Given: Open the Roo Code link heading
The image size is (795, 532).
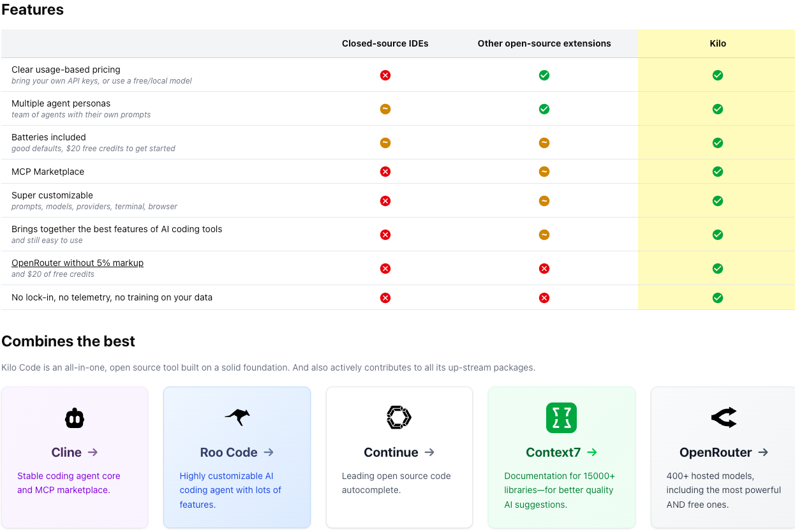Looking at the screenshot, I should [237, 452].
